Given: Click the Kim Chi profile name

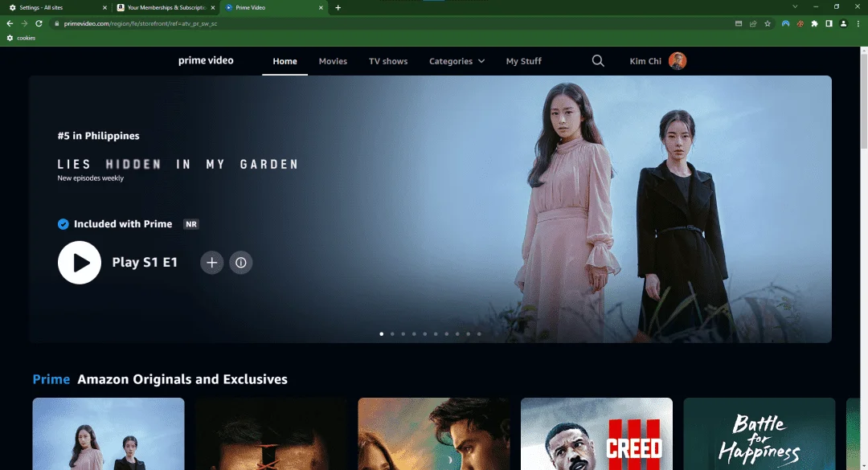Looking at the screenshot, I should (645, 61).
